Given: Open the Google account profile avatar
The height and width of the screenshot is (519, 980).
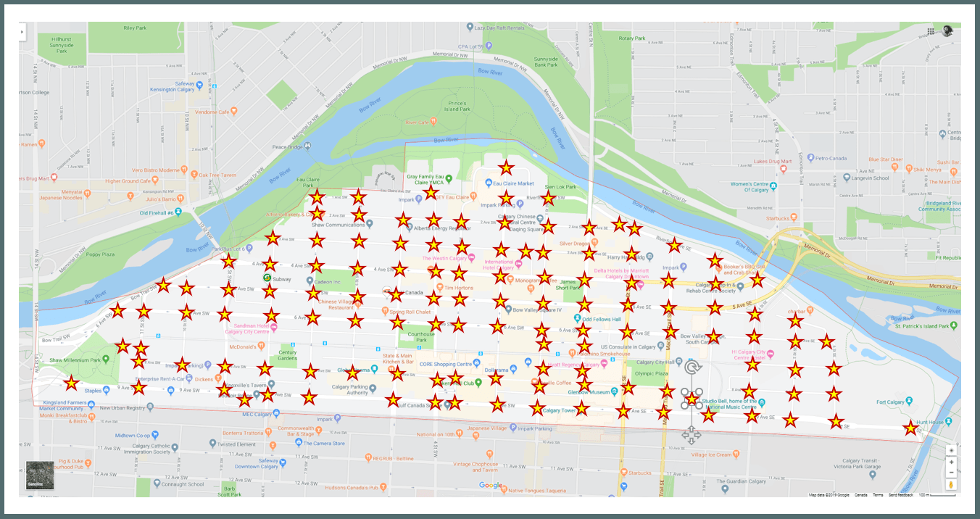Looking at the screenshot, I should [947, 30].
